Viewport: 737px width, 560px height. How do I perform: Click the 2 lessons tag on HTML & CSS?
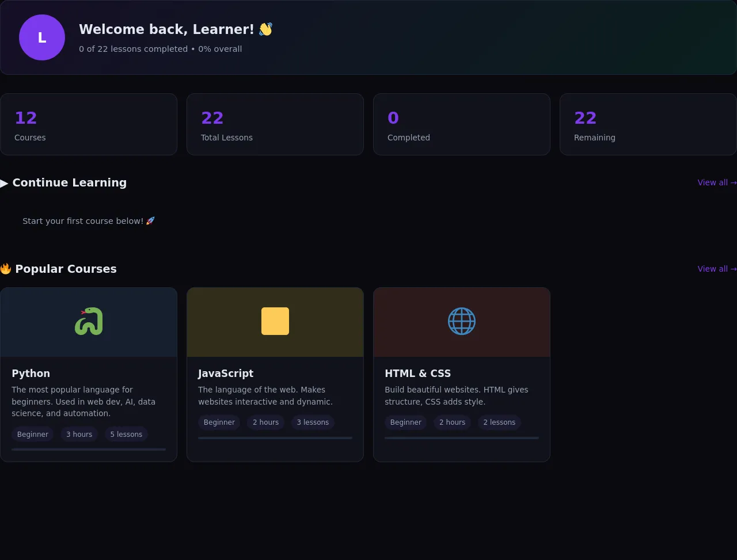click(499, 422)
